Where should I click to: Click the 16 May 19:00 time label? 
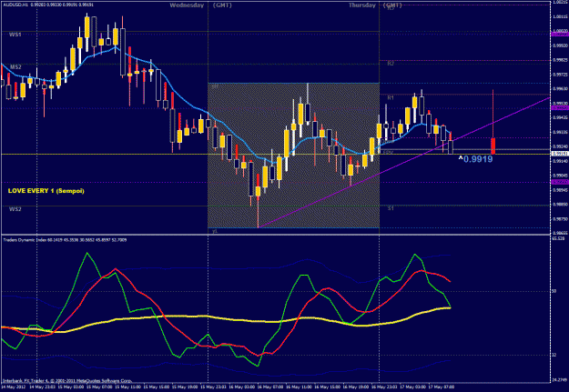356,387
